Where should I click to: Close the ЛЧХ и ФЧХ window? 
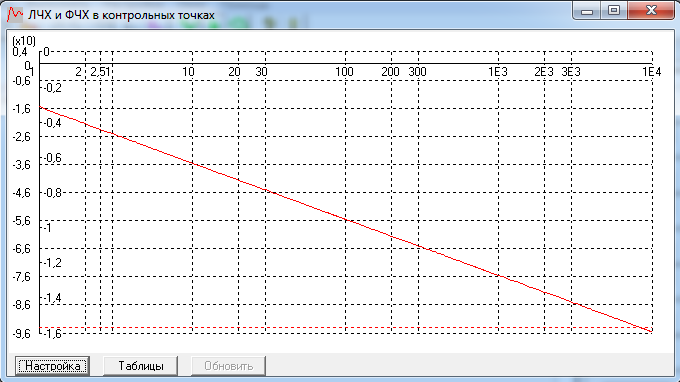coord(651,11)
